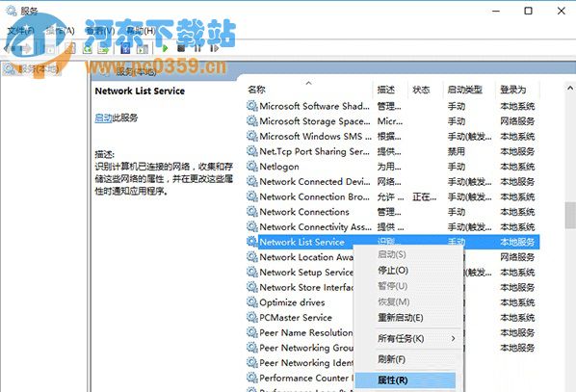Click greyed 暂停(U) context menu entry
This screenshot has width=576, height=392.
(392, 286)
